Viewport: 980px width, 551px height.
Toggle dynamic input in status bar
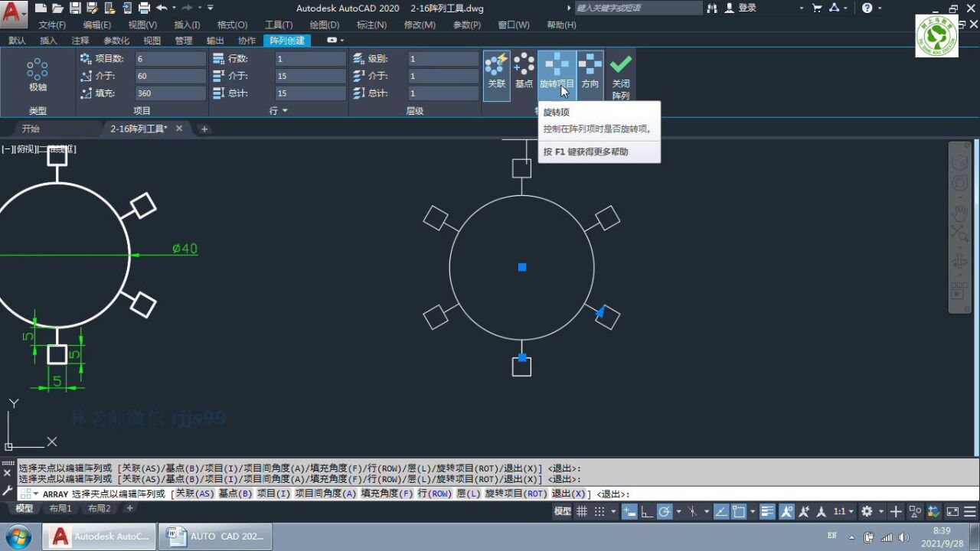point(630,511)
